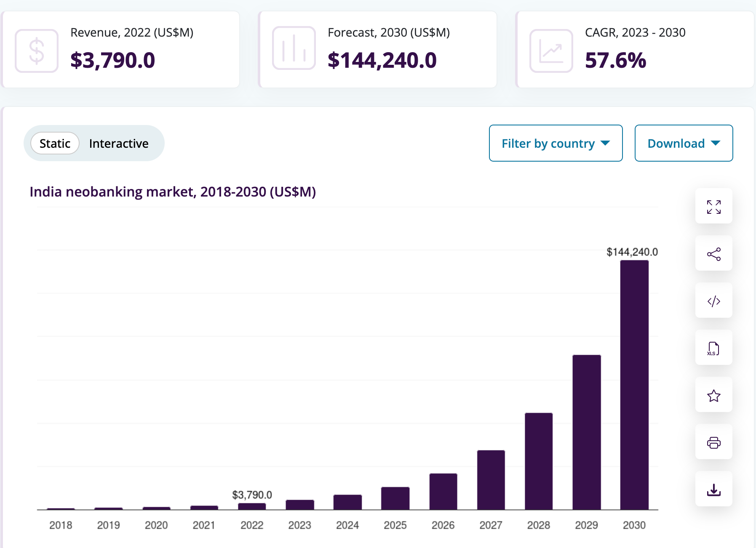This screenshot has width=756, height=548.
Task: Click the $144,240.0 forecast value card
Action: click(x=382, y=60)
